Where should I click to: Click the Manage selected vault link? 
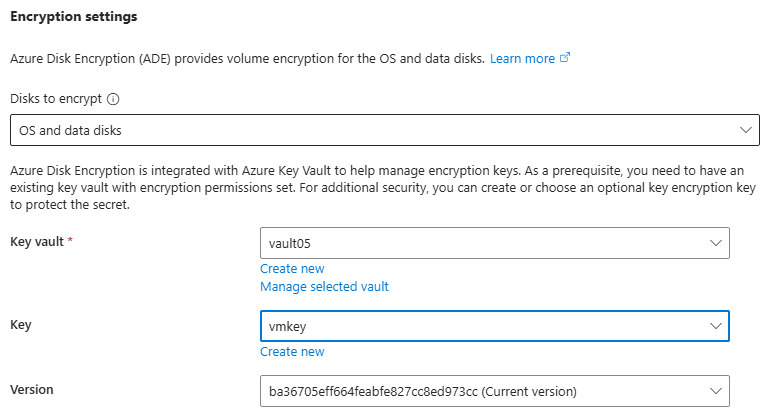click(x=324, y=286)
